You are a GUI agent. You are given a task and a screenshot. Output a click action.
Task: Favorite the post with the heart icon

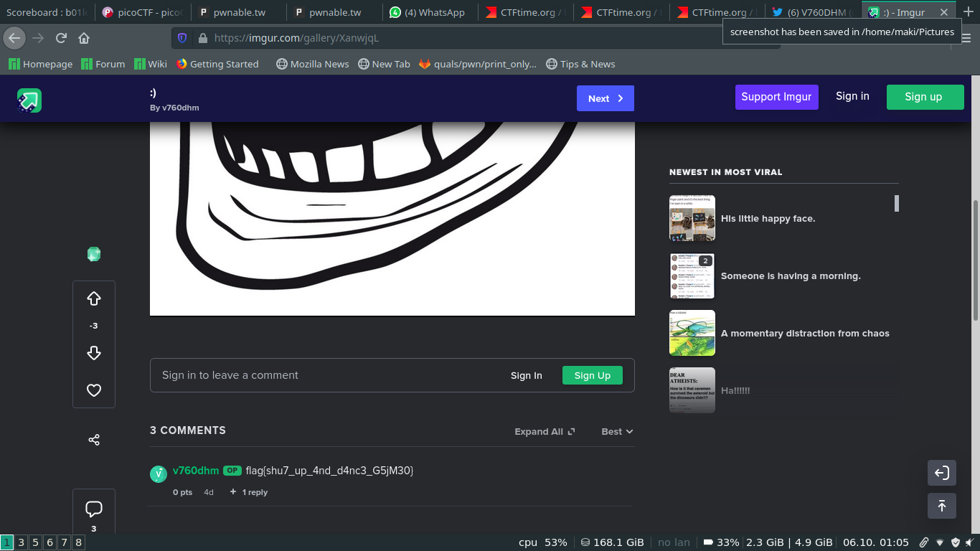tap(94, 390)
